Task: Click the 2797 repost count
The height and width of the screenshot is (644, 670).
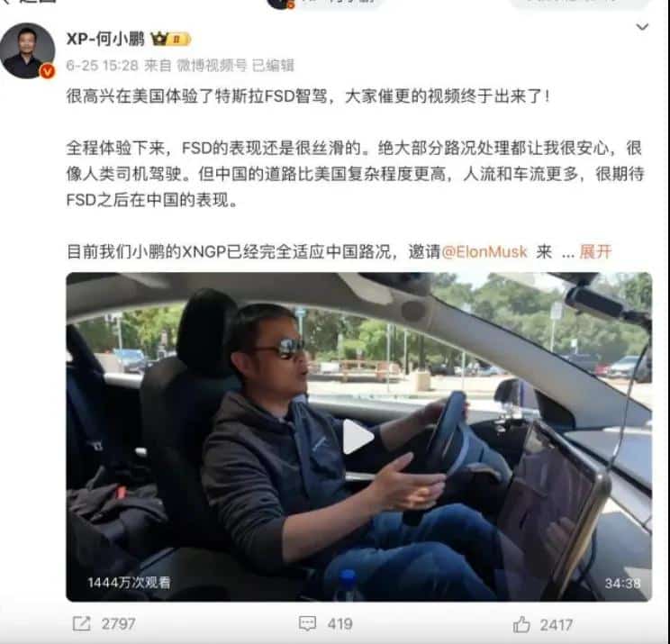Action: (x=118, y=624)
